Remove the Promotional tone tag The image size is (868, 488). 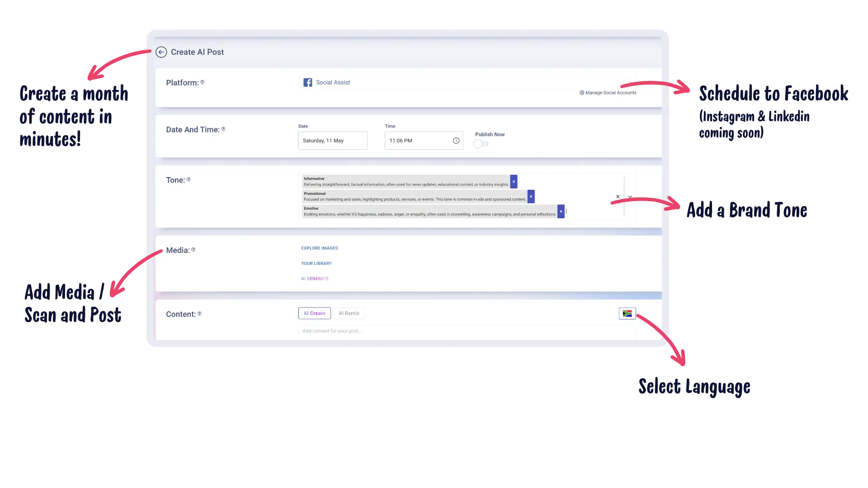531,197
